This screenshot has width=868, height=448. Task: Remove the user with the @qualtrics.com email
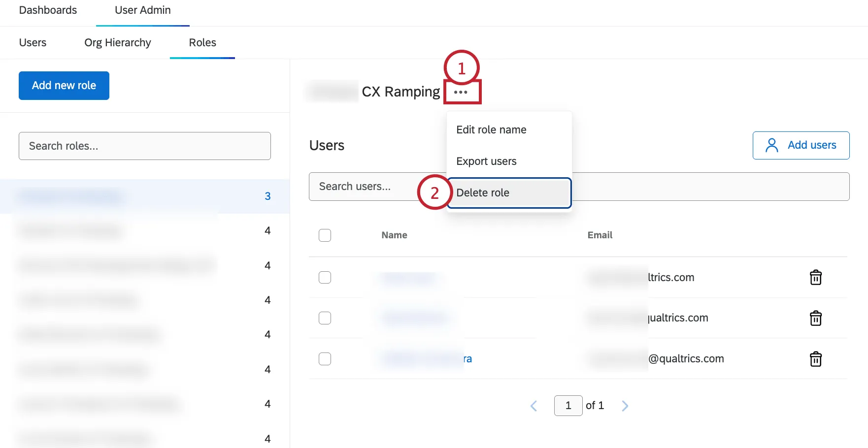click(x=815, y=359)
